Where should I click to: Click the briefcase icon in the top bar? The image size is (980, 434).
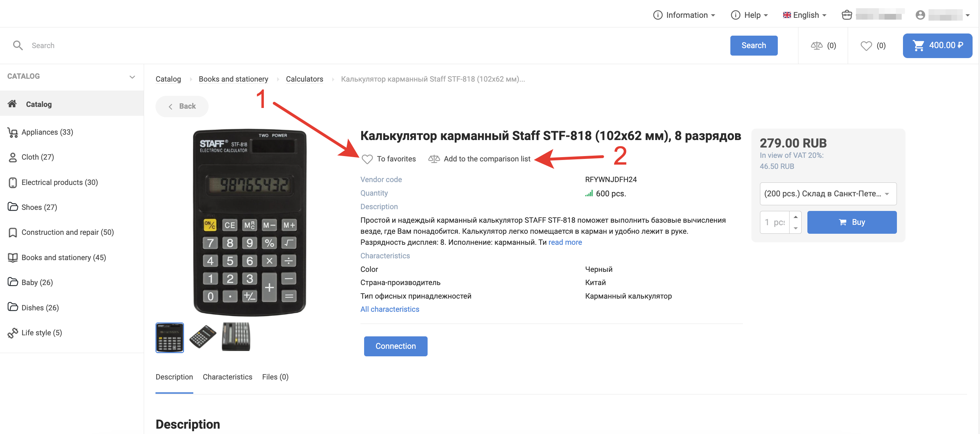(847, 15)
